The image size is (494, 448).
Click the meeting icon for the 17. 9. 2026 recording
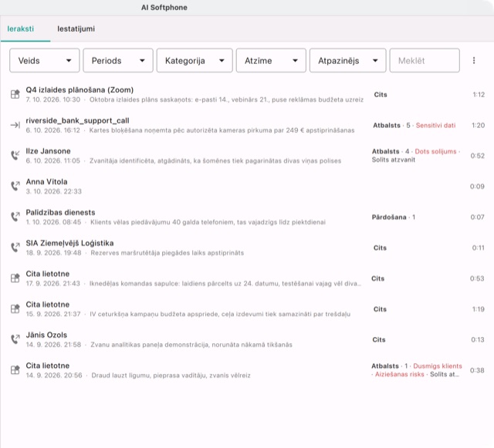click(15, 278)
